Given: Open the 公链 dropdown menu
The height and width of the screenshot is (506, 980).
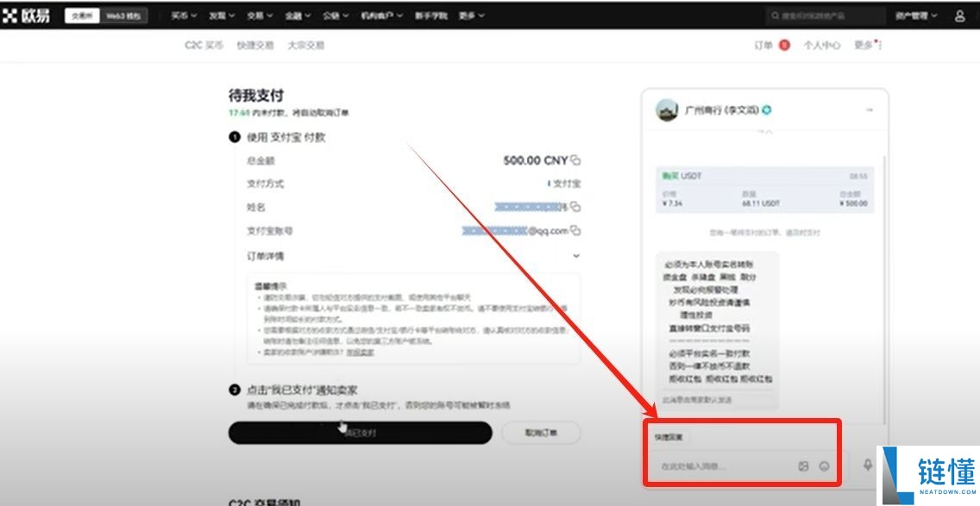Looking at the screenshot, I should tap(336, 16).
